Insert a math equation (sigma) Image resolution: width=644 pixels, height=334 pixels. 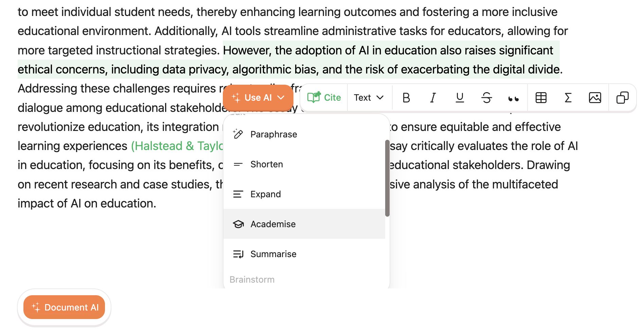(568, 98)
